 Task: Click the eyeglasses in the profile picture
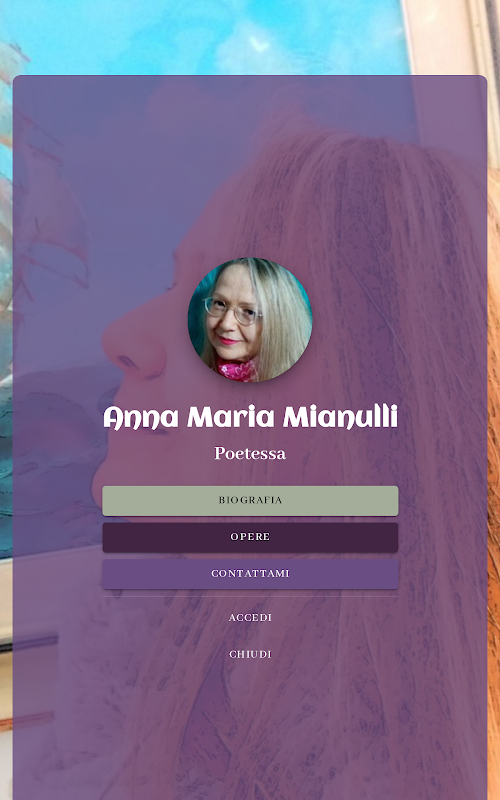coord(233,311)
